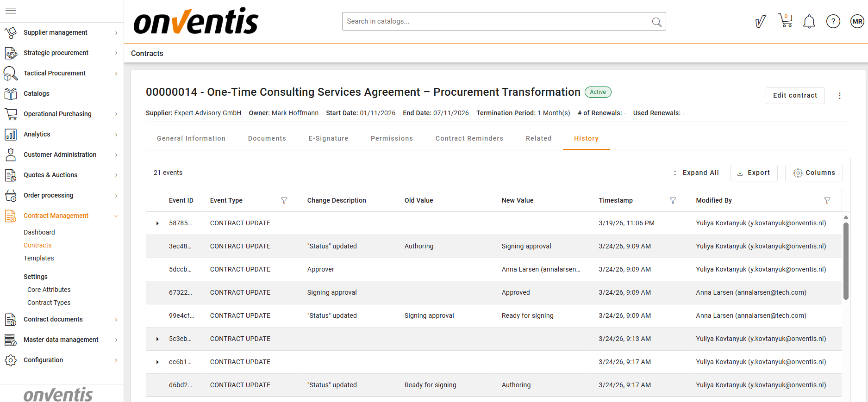Viewport: 868px width, 402px height.
Task: Click the MR user avatar
Action: tap(857, 22)
